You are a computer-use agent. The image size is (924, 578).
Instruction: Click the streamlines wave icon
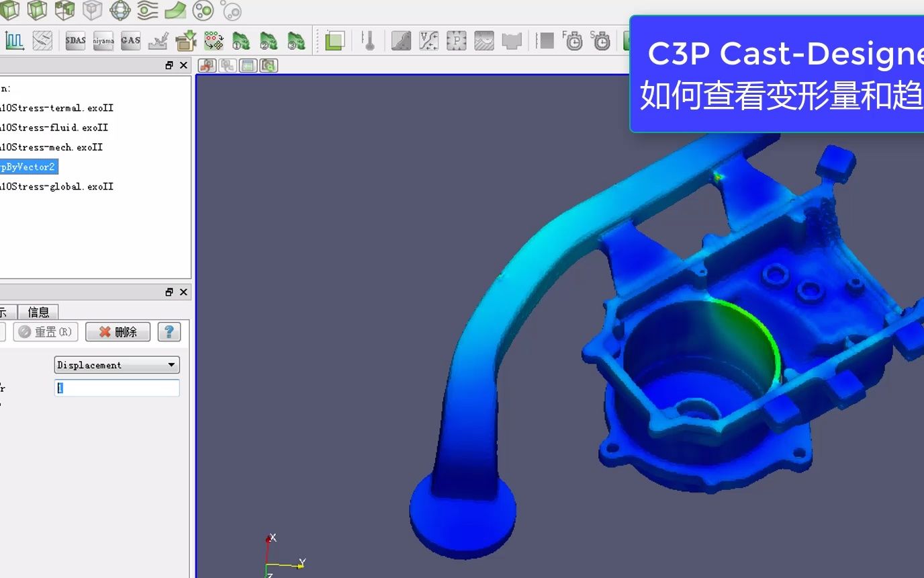pyautogui.click(x=148, y=10)
